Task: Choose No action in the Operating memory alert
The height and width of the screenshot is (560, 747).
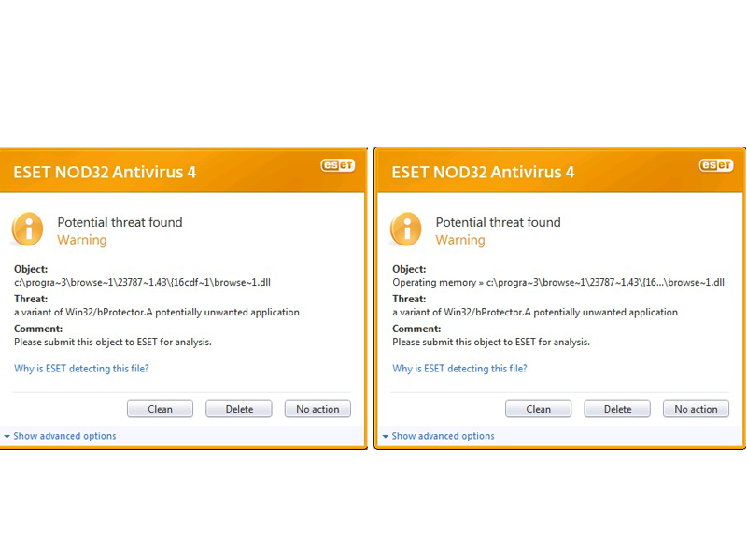Action: [696, 409]
